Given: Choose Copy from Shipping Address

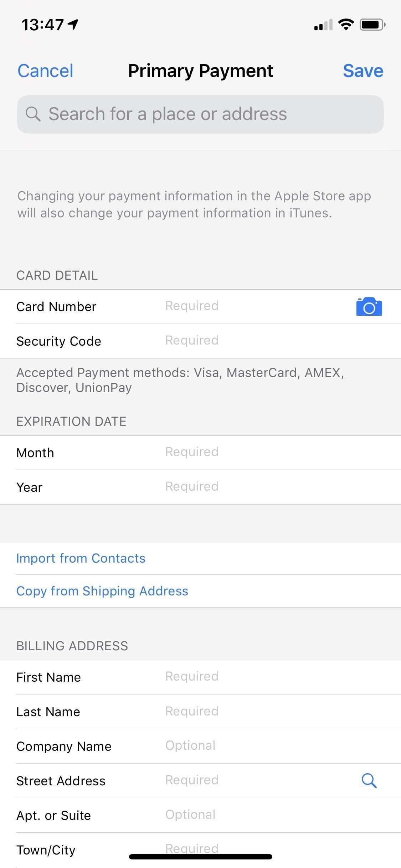Looking at the screenshot, I should pos(102,591).
